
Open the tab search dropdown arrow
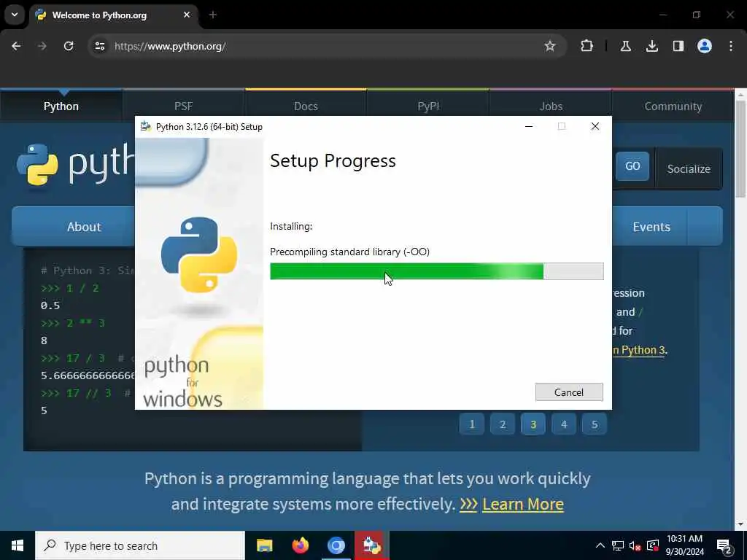tap(15, 15)
